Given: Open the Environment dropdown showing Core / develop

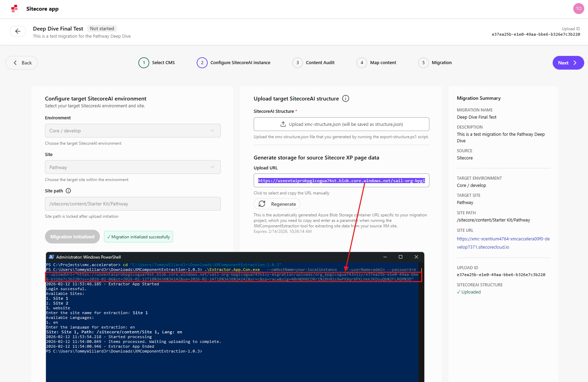Looking at the screenshot, I should (x=132, y=131).
